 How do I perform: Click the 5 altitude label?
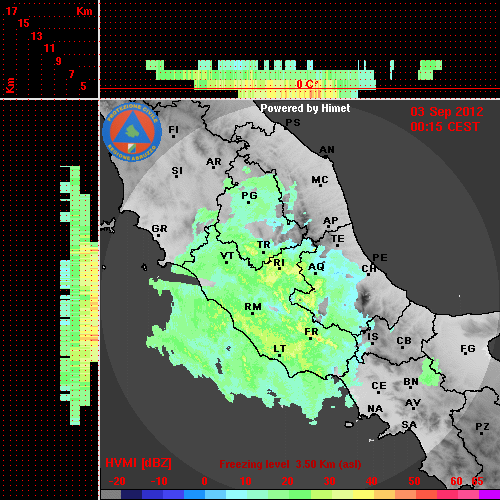click(83, 86)
